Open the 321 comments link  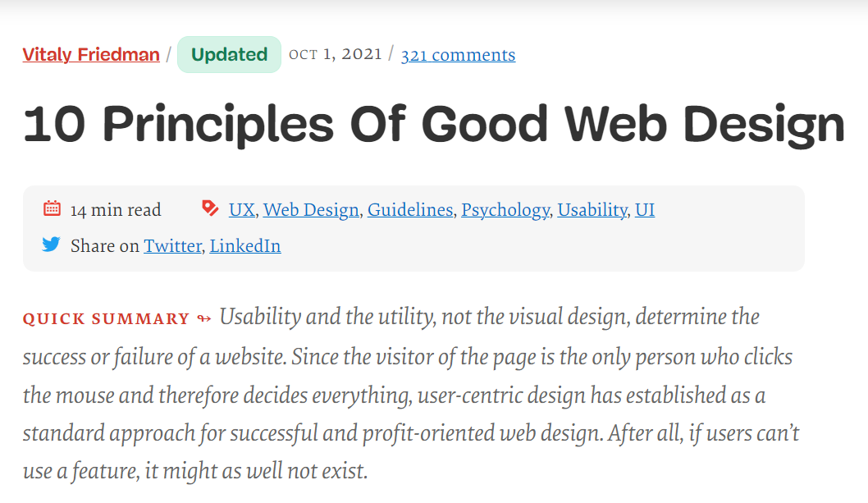point(458,55)
